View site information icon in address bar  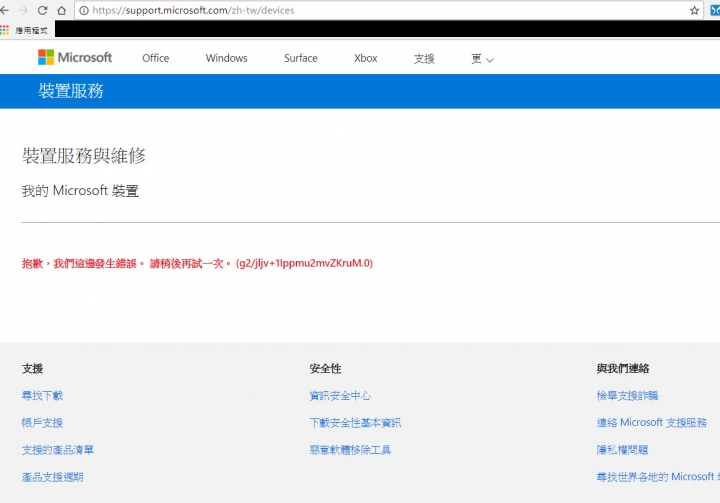click(84, 10)
